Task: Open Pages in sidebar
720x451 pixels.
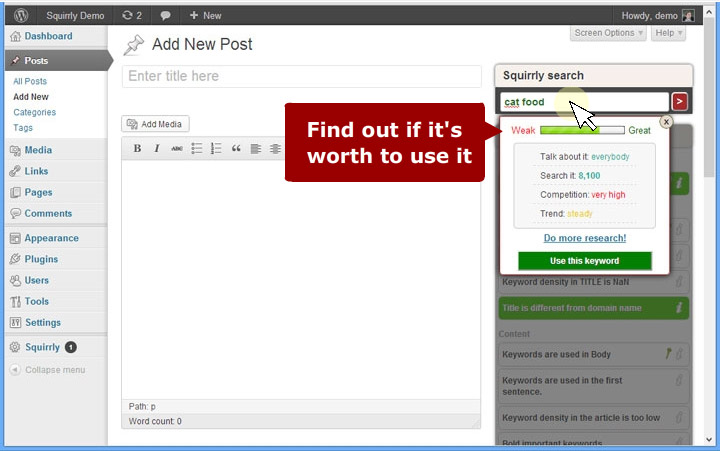Action: click(x=38, y=192)
